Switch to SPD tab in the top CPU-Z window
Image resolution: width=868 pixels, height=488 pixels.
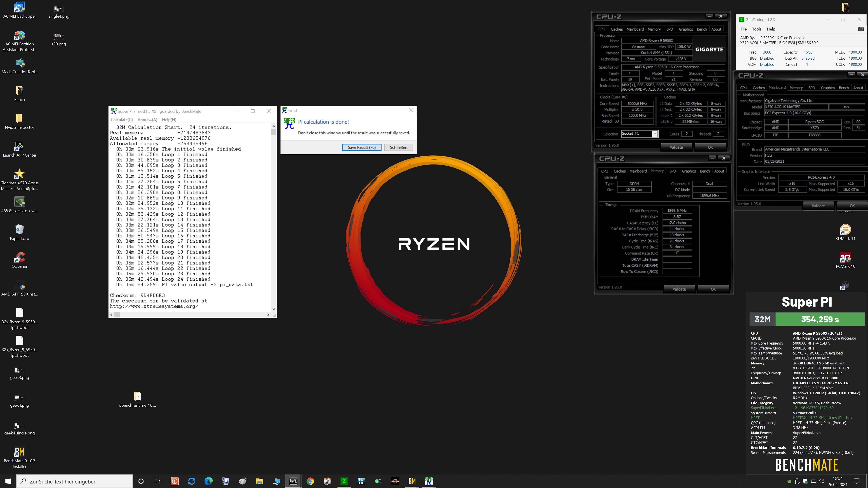point(670,29)
